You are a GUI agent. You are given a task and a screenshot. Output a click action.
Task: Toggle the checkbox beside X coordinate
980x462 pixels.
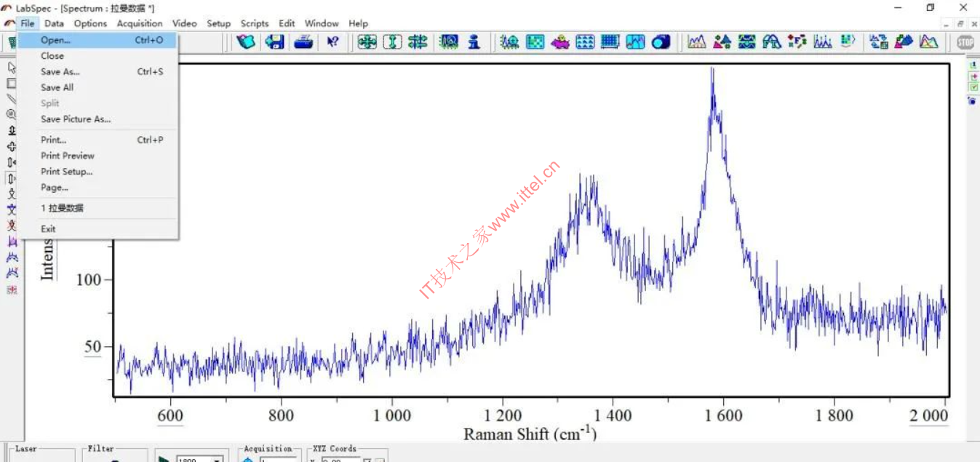(x=367, y=460)
